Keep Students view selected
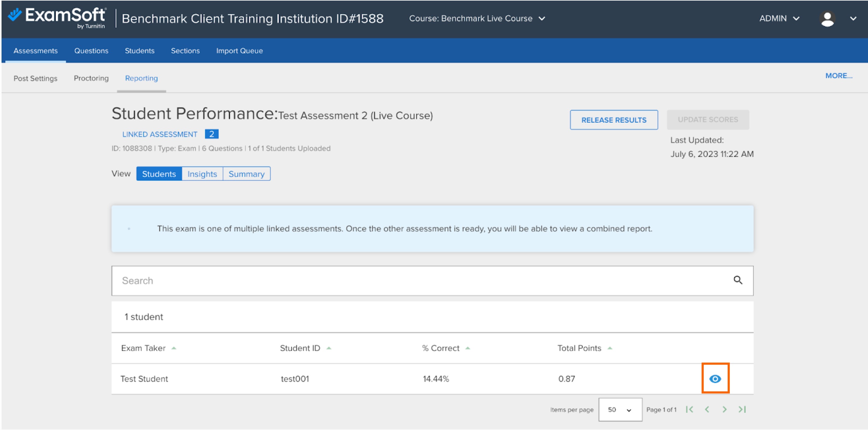Screen dimensions: 868x430 tap(159, 174)
